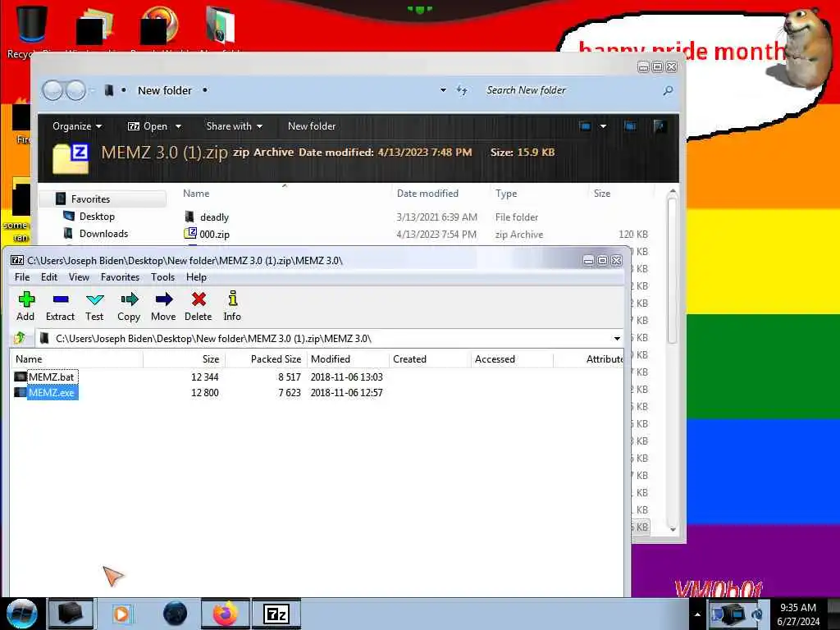The image size is (840, 630).
Task: Click the Explorer vertical scrollbar thumb
Action: coord(673,269)
